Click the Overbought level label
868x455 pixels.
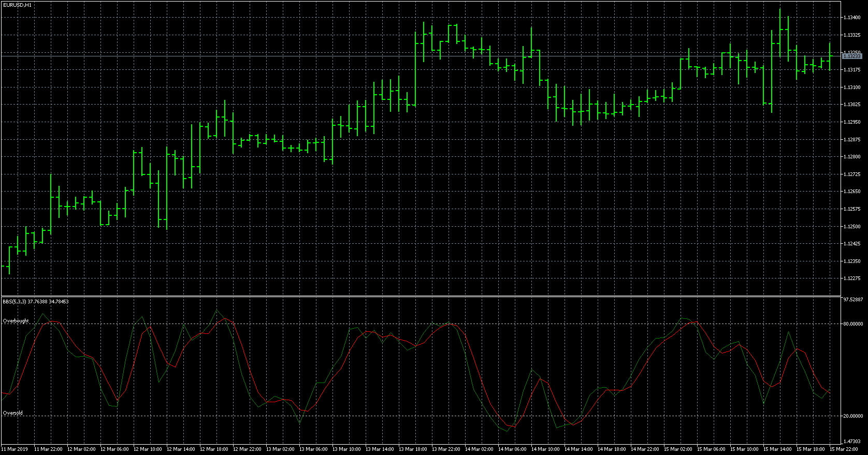(16, 321)
